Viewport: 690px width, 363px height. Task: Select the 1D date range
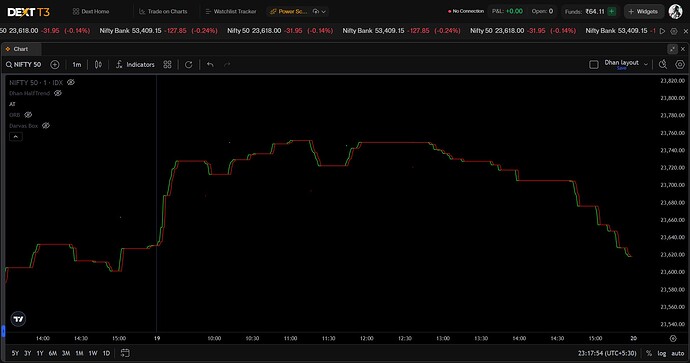(106, 353)
